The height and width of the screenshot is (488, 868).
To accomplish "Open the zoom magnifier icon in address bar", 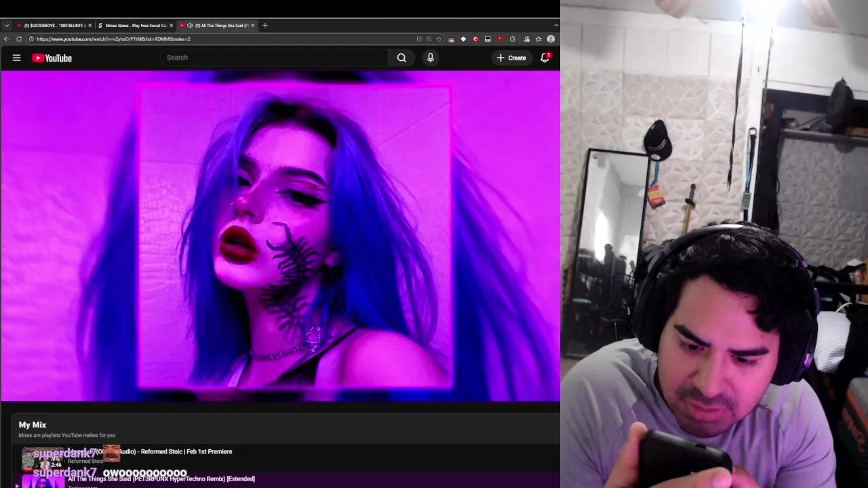I will click(429, 39).
